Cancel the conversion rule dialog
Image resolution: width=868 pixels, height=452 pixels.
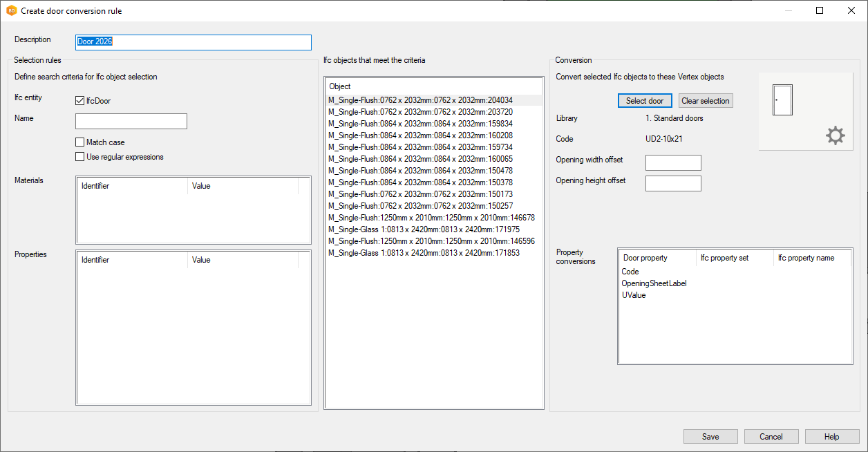click(x=771, y=436)
